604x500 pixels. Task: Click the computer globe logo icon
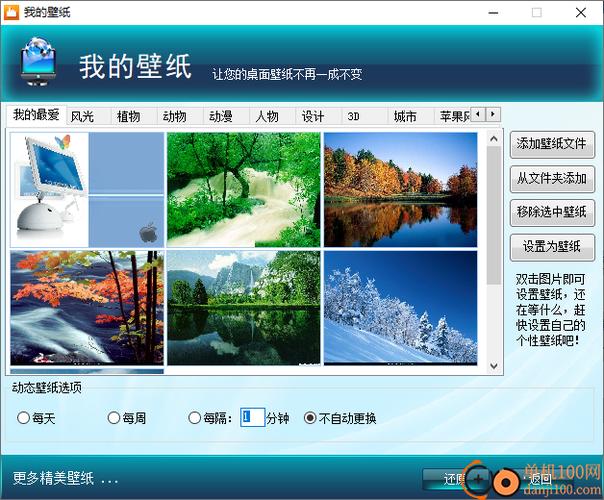38,62
